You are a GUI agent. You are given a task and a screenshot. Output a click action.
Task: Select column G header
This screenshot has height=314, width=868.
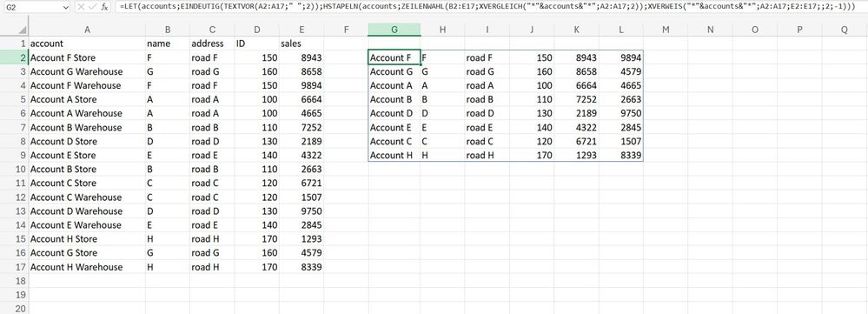pyautogui.click(x=394, y=30)
